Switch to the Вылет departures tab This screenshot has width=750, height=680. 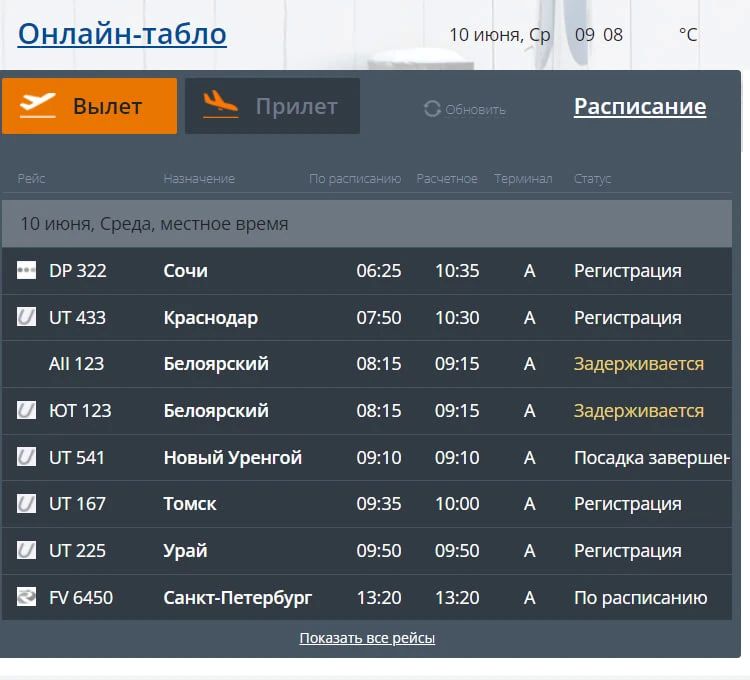(89, 106)
